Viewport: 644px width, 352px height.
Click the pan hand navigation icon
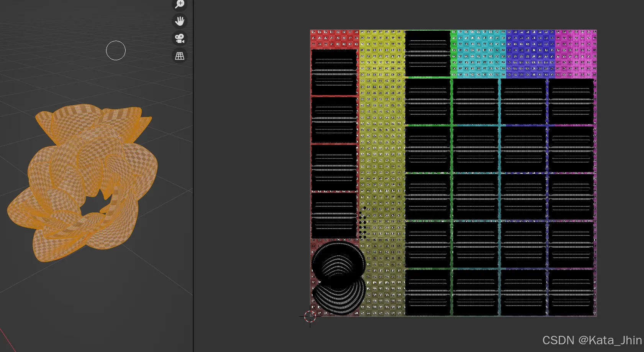(180, 21)
